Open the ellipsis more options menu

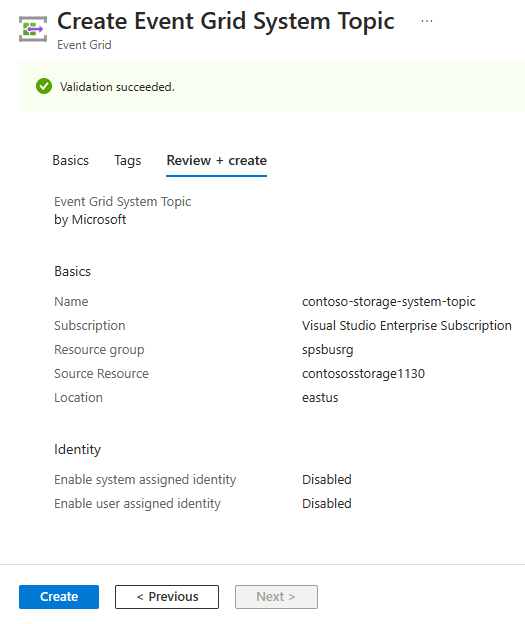pyautogui.click(x=427, y=21)
